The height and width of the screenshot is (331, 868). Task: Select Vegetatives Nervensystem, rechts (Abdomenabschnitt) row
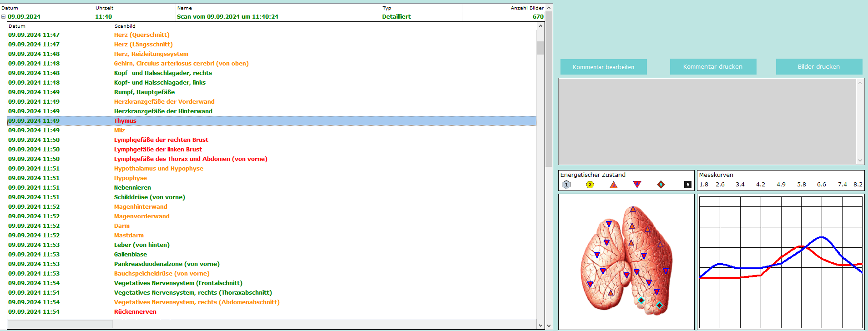[272, 302]
